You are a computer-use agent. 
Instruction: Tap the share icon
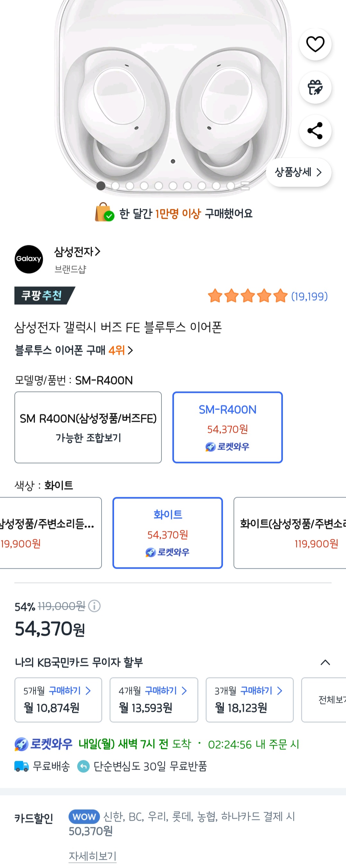(x=315, y=131)
